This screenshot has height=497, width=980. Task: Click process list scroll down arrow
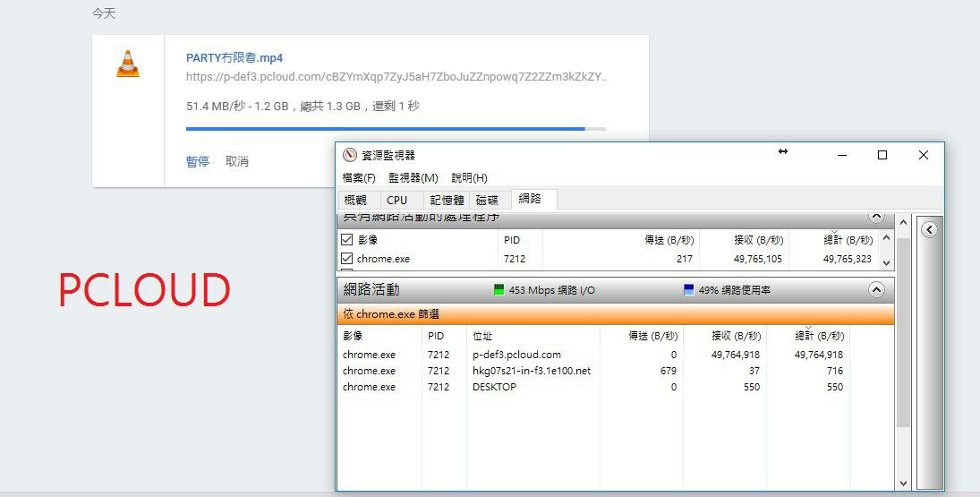886,263
